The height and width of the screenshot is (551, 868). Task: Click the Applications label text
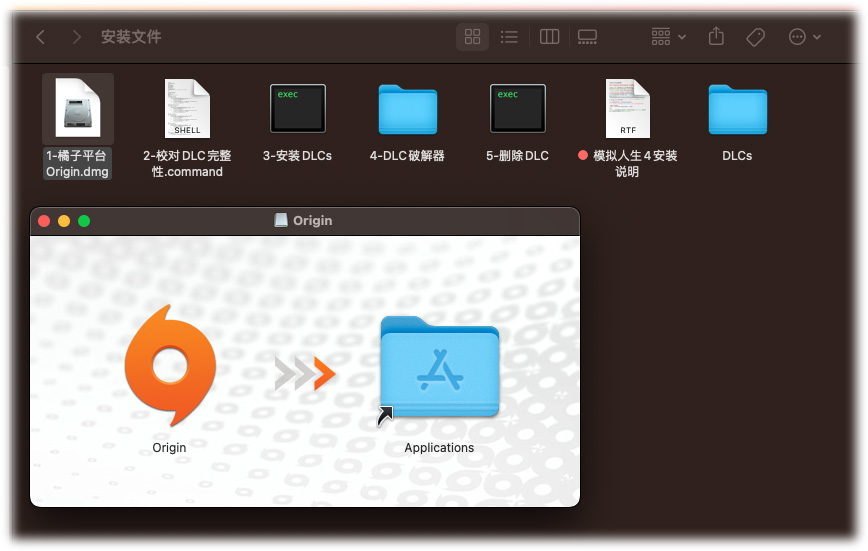click(x=439, y=447)
